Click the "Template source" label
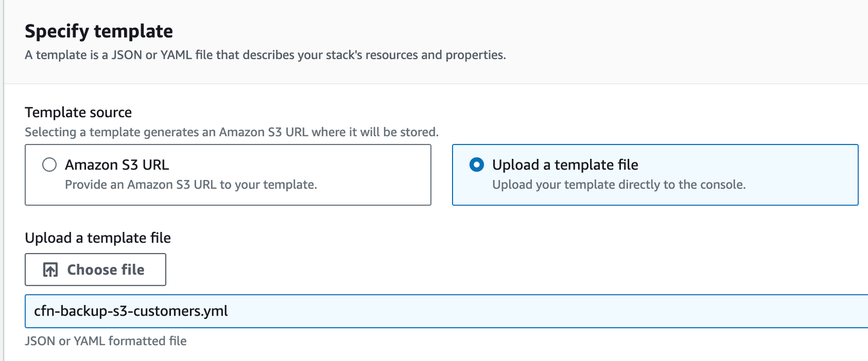The image size is (868, 361). (78, 113)
